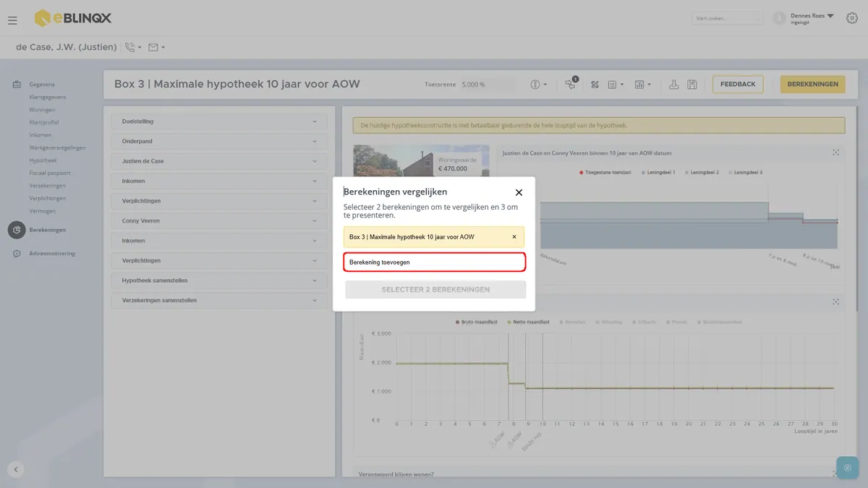Open the hamburger menu icon
868x488 pixels.
click(x=12, y=20)
